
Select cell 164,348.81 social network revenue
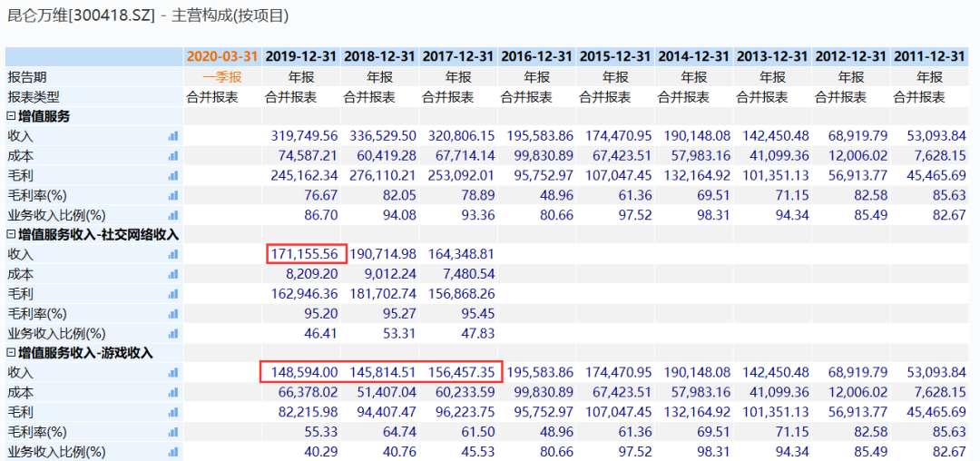pyautogui.click(x=459, y=255)
